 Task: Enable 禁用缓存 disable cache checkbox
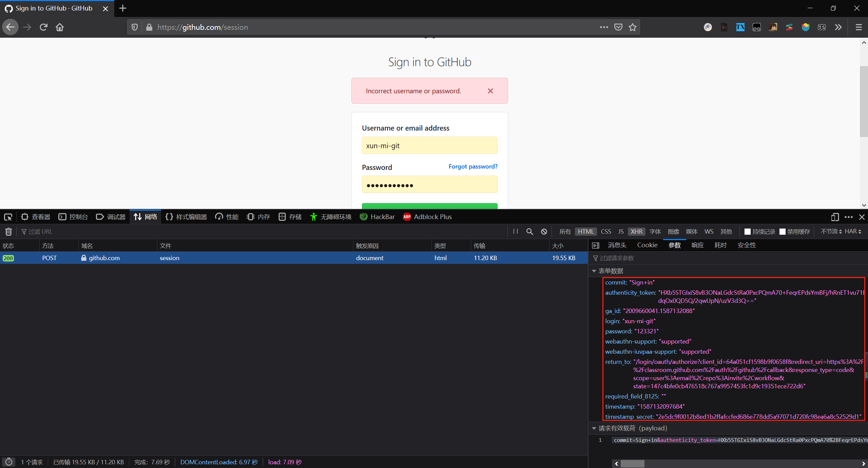click(783, 232)
